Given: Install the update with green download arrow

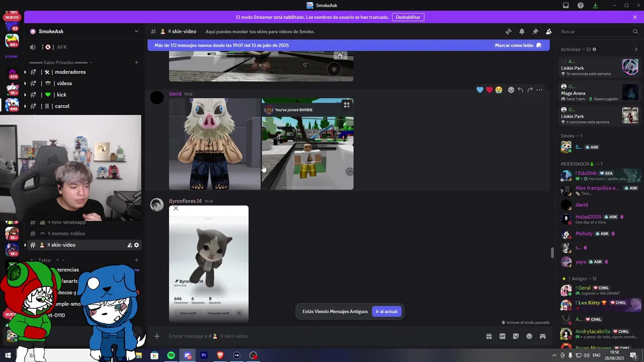Looking at the screenshot, I should coord(595,6).
